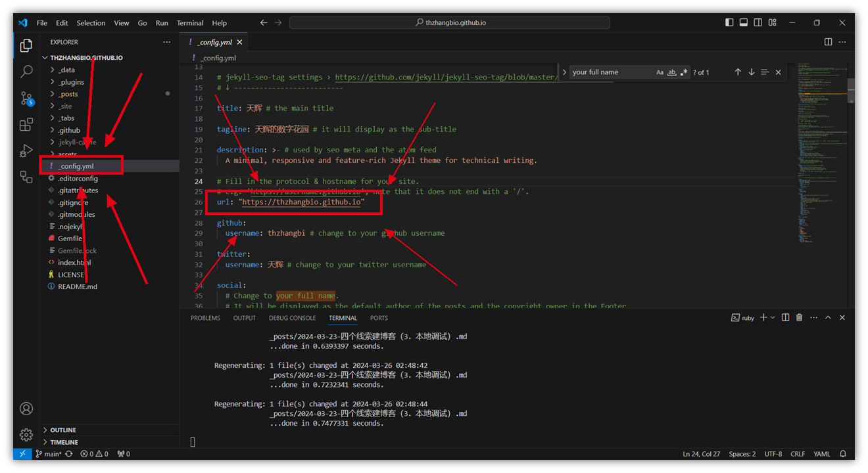Click the YAML language mode in status bar

point(822,454)
